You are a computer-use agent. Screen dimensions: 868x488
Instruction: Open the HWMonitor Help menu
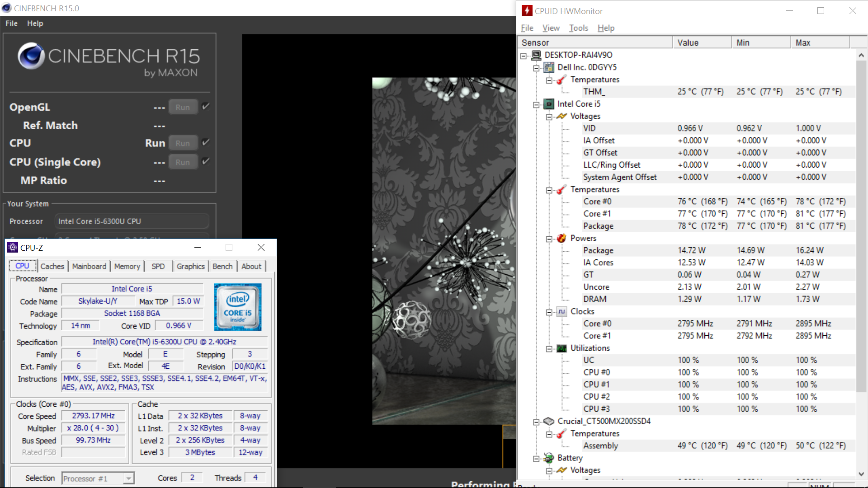click(x=606, y=28)
